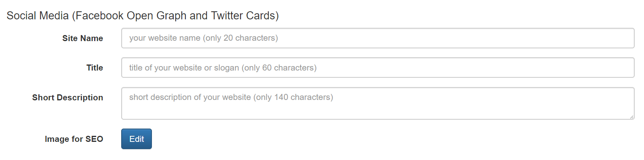Click the Site Name input field

[x=378, y=38]
